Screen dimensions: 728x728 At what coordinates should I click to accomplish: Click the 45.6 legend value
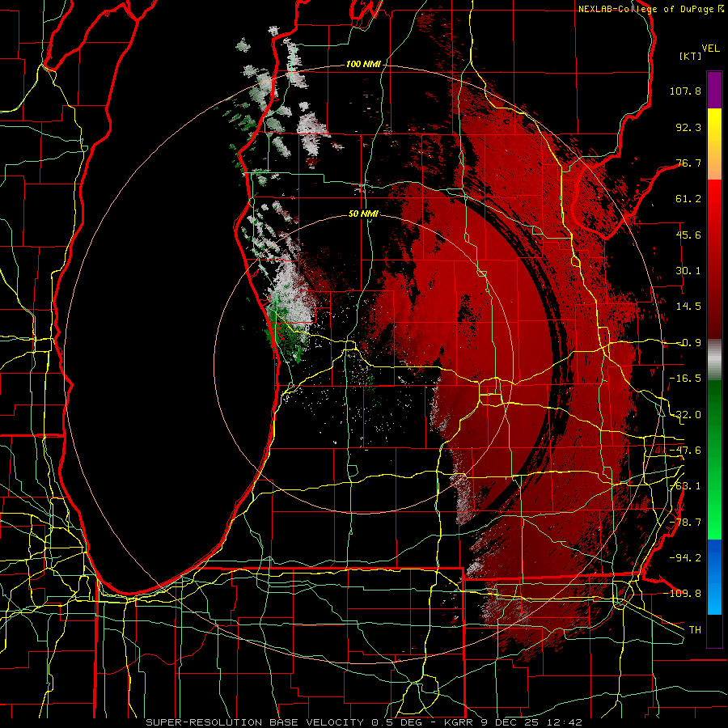[688, 235]
